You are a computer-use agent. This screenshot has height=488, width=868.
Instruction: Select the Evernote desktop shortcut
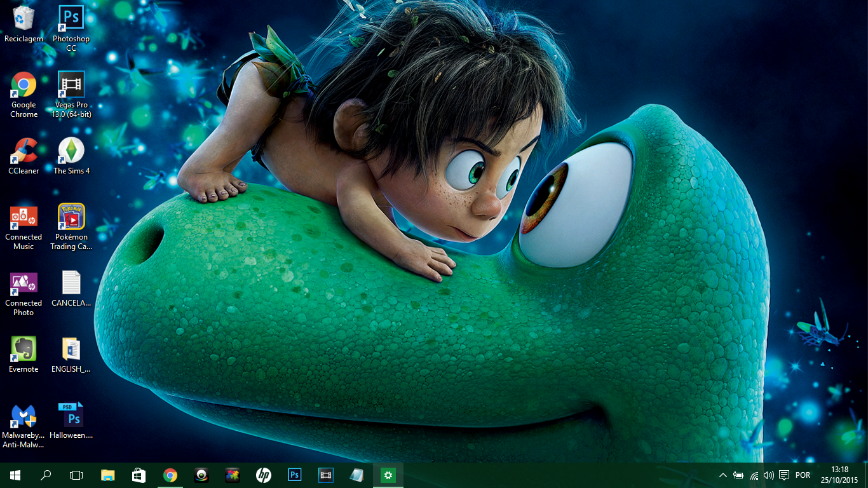click(x=24, y=349)
